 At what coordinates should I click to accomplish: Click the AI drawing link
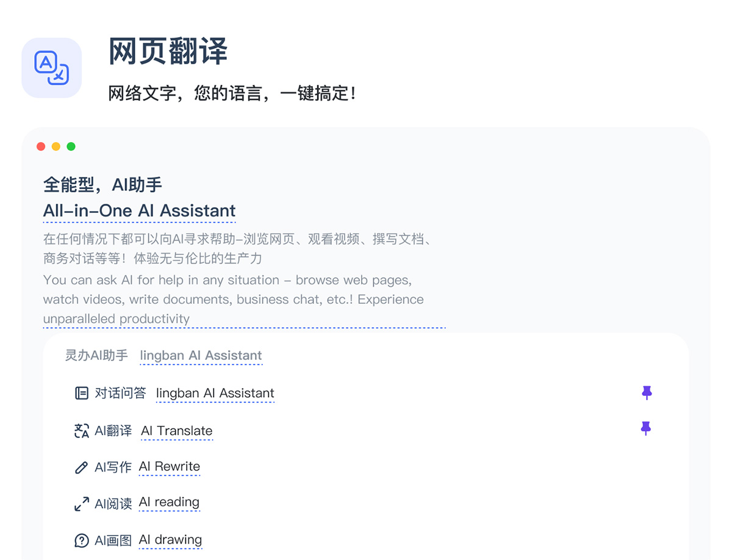pos(170,540)
